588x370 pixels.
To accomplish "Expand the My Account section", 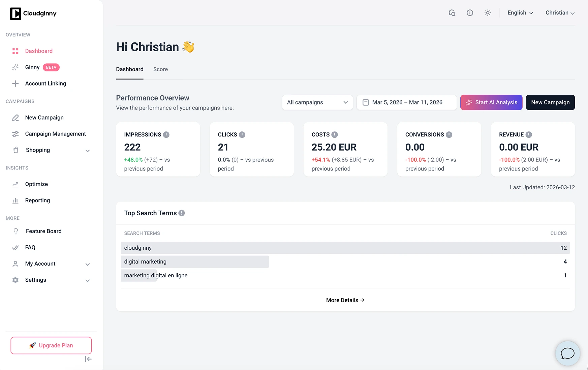I will (88, 264).
